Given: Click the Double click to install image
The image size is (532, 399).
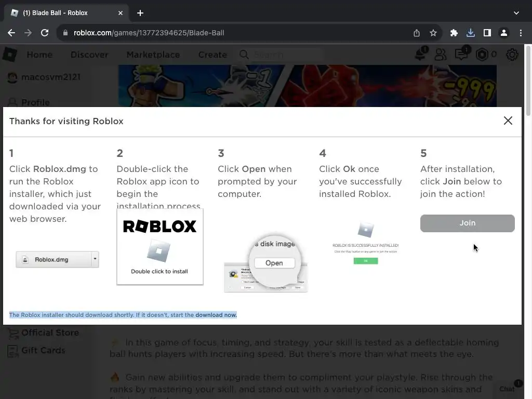Looking at the screenshot, I should (x=160, y=247).
